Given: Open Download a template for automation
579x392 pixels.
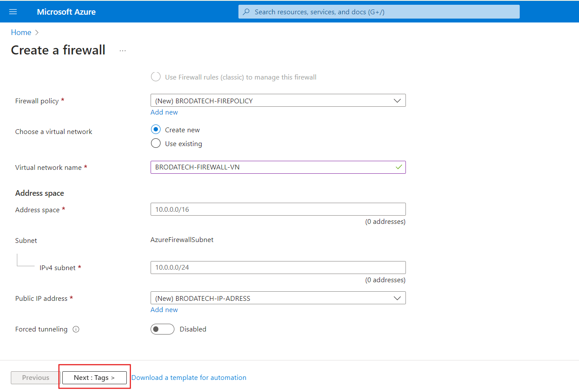Looking at the screenshot, I should [x=189, y=378].
